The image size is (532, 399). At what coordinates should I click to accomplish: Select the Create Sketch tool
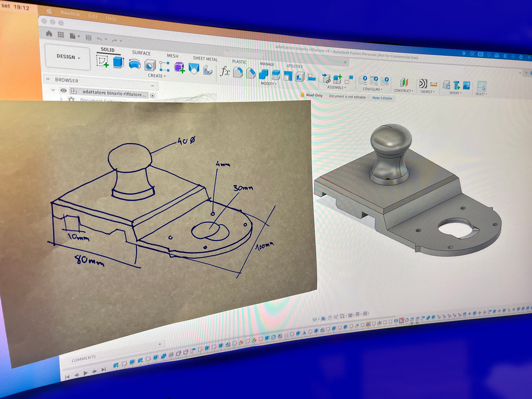point(103,62)
